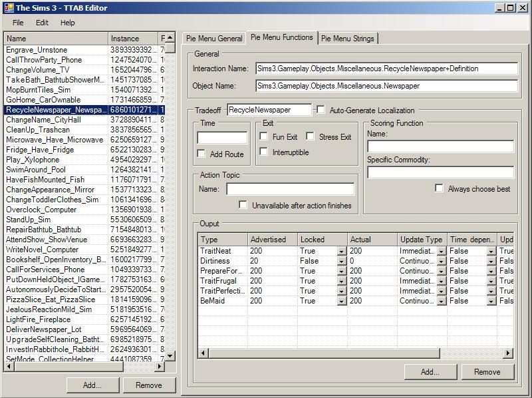This screenshot has width=532, height=398.
Task: Switch to Pie Menu Strings tab
Action: pos(347,39)
